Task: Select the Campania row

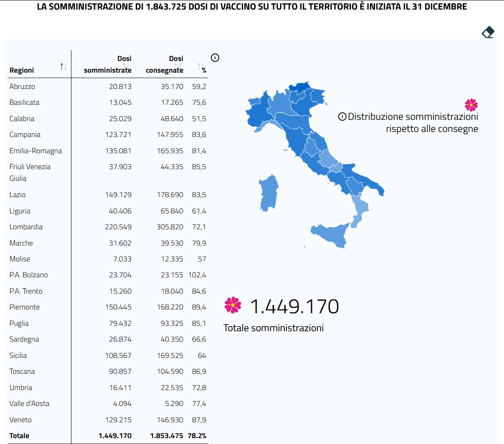Action: point(108,134)
